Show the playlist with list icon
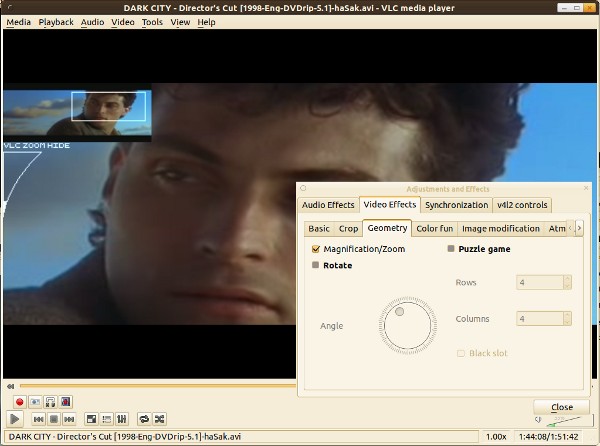The image size is (600, 446). pyautogui.click(x=106, y=419)
